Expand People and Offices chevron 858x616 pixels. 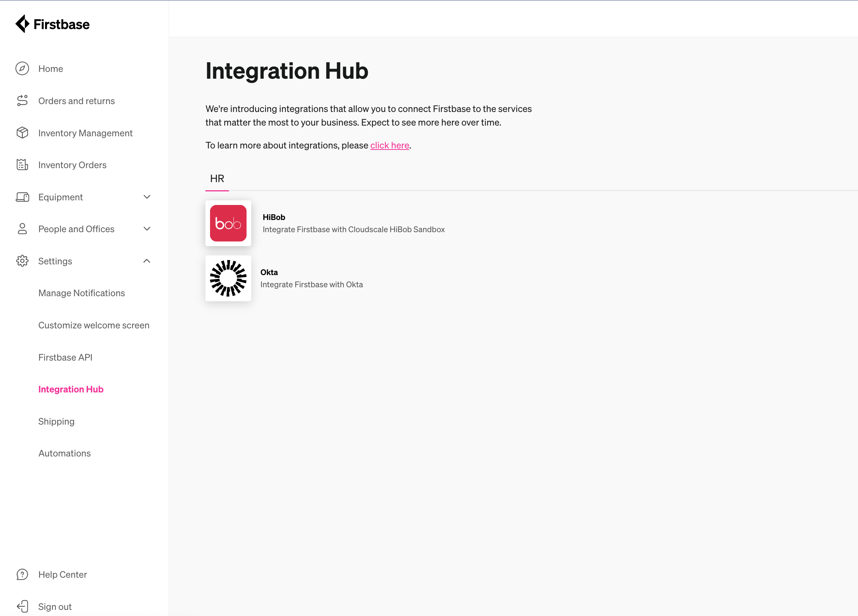point(147,229)
